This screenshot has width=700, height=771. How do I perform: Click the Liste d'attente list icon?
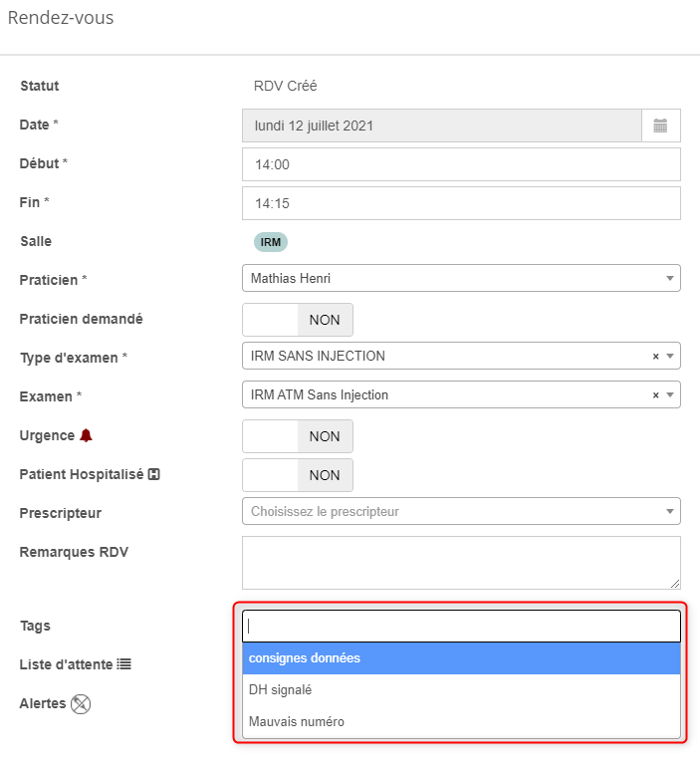click(124, 663)
